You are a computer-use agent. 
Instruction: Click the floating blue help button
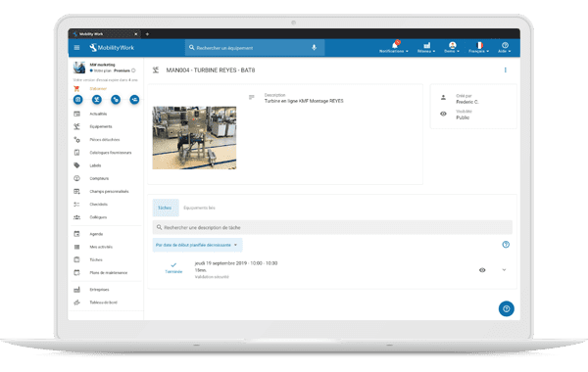[507, 308]
